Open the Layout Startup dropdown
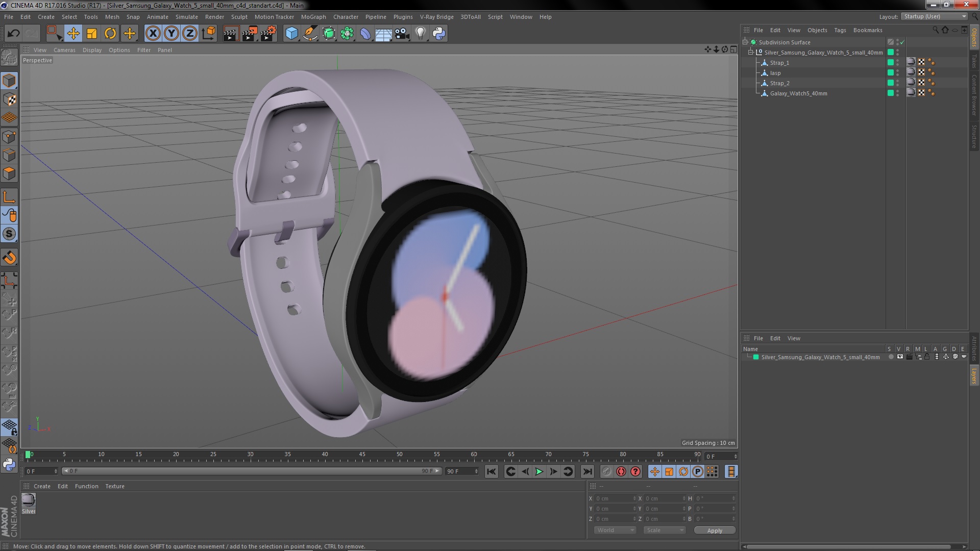Image resolution: width=980 pixels, height=551 pixels. [x=935, y=16]
